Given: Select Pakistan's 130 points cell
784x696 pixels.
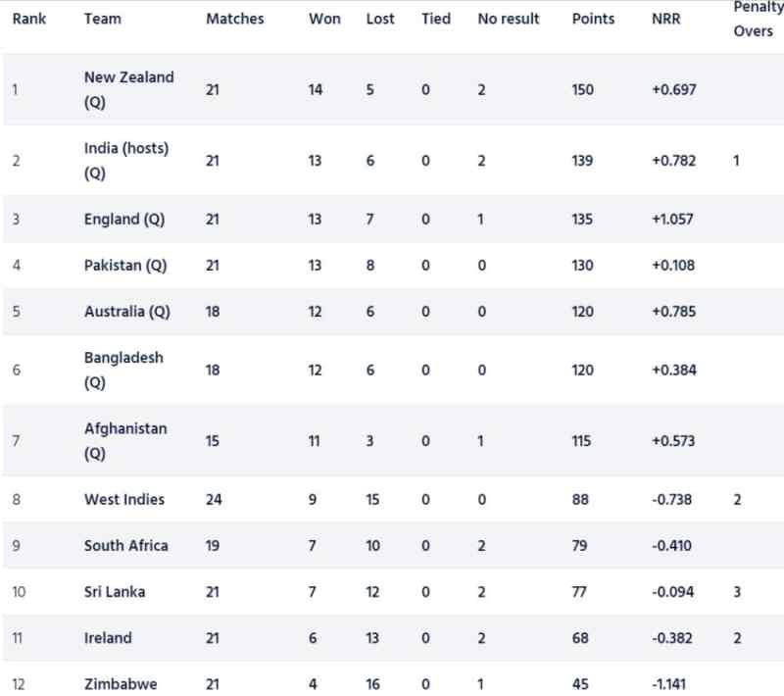Looking at the screenshot, I should [x=582, y=266].
